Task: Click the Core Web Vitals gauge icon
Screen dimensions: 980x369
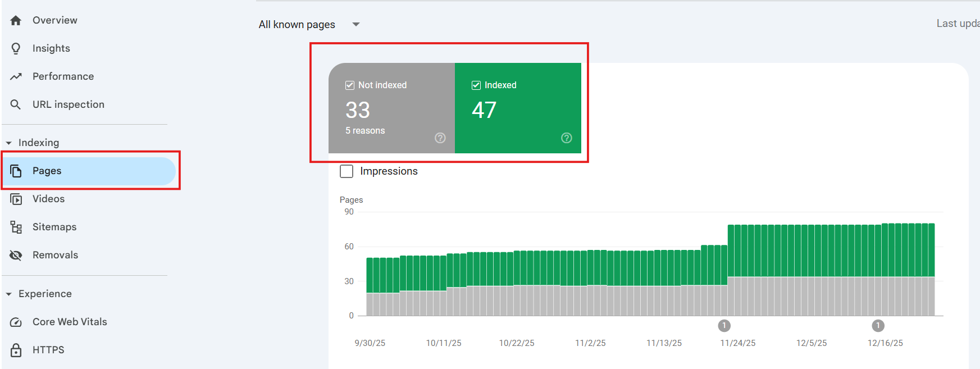Action: coord(16,322)
